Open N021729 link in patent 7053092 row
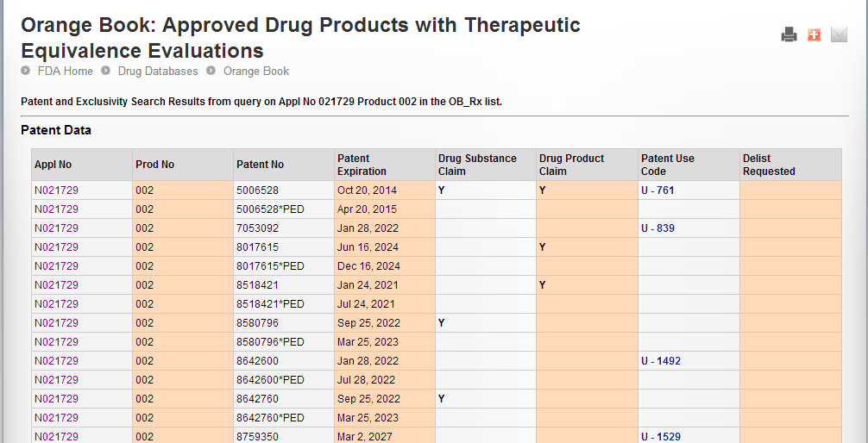Viewport: 868px width, 443px height. (56, 228)
